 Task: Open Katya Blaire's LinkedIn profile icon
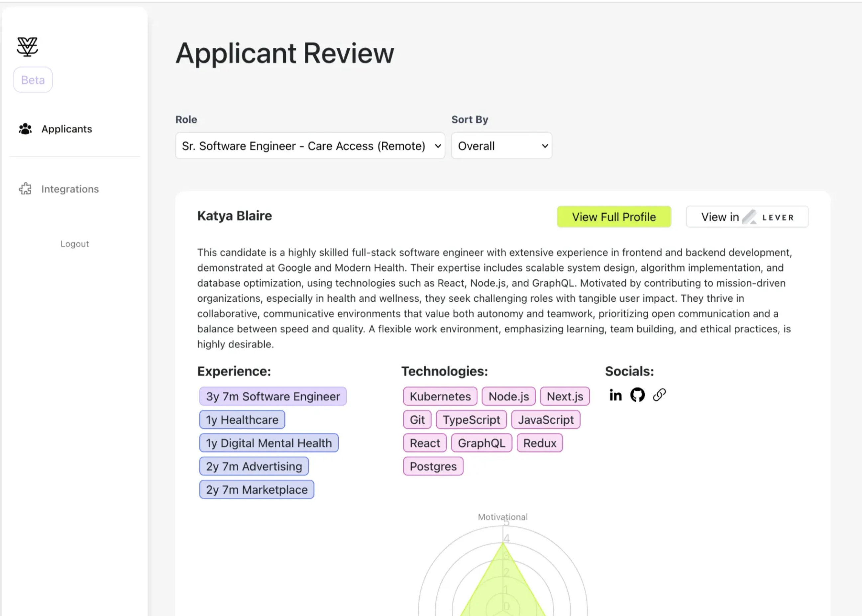(x=615, y=395)
